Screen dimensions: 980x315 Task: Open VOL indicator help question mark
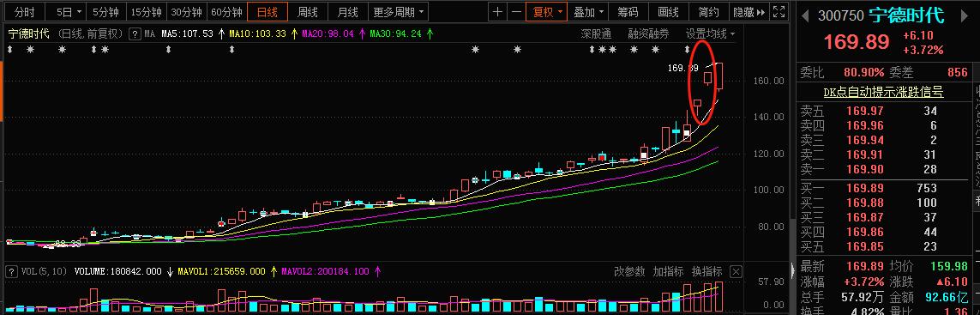[x=10, y=272]
